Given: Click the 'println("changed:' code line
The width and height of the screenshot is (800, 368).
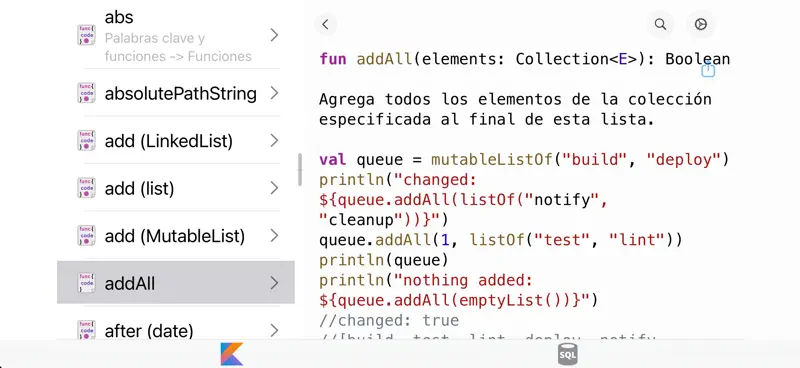Looking at the screenshot, I should 397,180.
